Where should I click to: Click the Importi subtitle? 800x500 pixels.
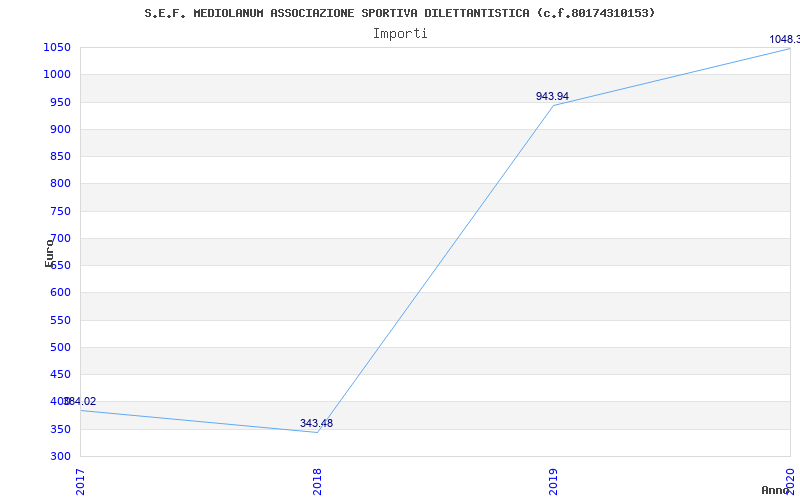click(x=400, y=34)
